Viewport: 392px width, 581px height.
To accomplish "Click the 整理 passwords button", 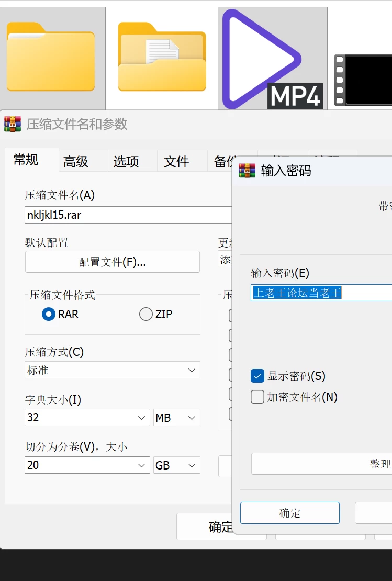I will coord(321,464).
